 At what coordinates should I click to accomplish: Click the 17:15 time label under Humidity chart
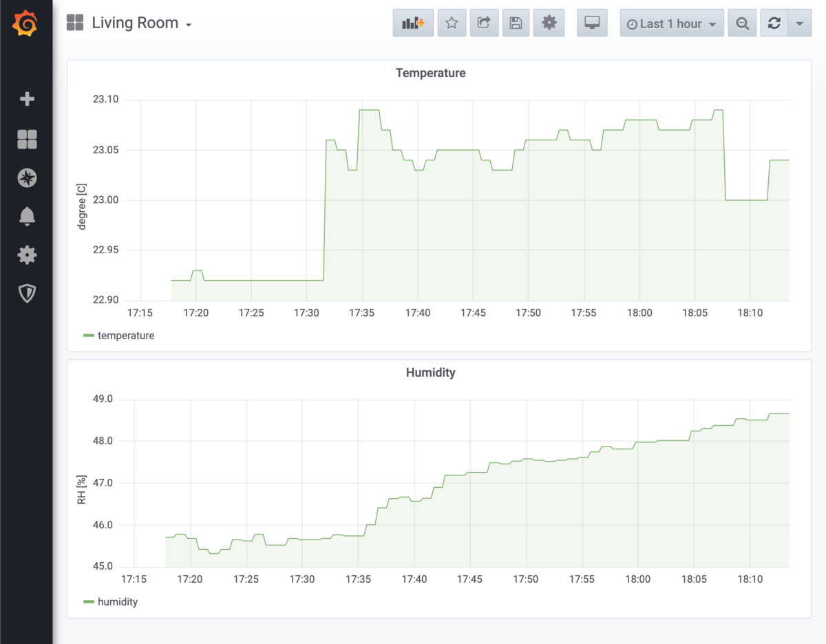pos(133,579)
